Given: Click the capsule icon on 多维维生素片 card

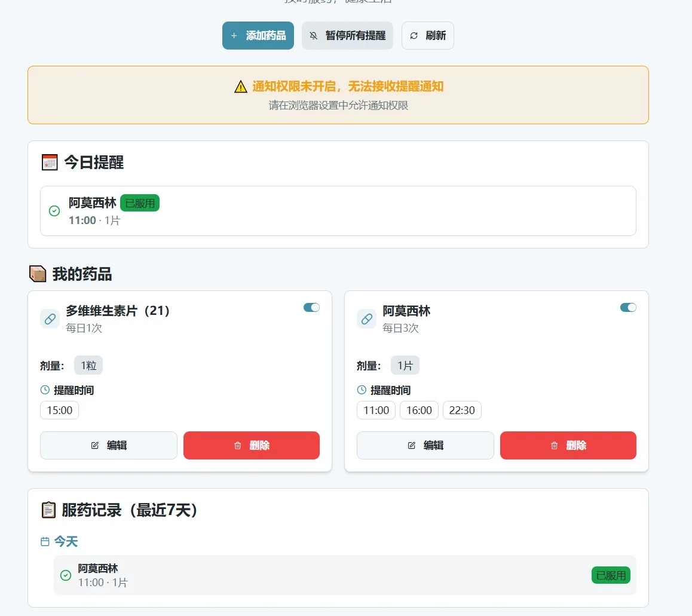Looking at the screenshot, I should coord(50,318).
